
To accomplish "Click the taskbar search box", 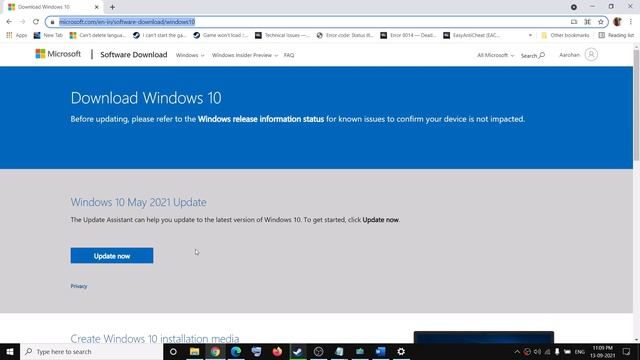I will pos(91,351).
